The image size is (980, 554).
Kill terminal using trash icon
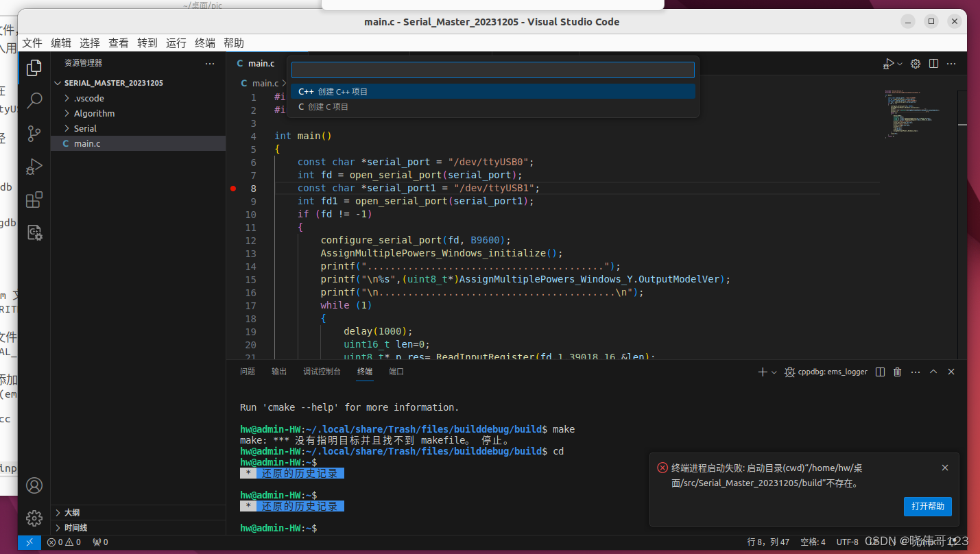898,372
